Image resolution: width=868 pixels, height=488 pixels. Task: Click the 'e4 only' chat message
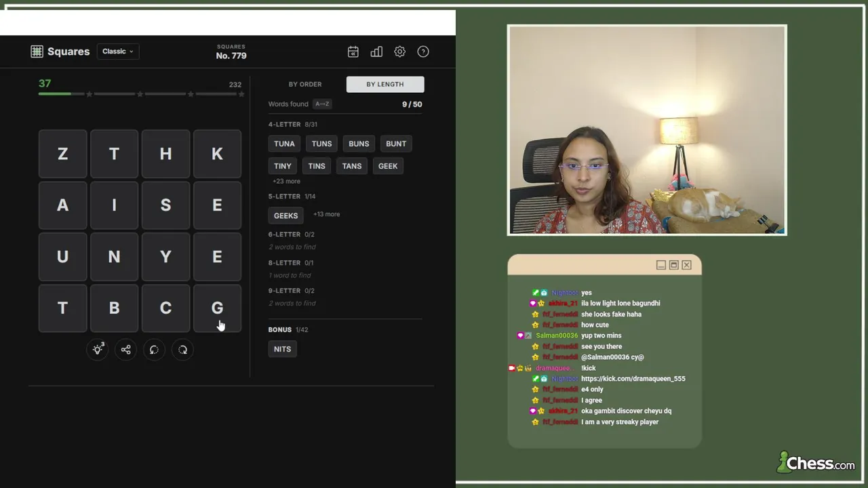[592, 390]
